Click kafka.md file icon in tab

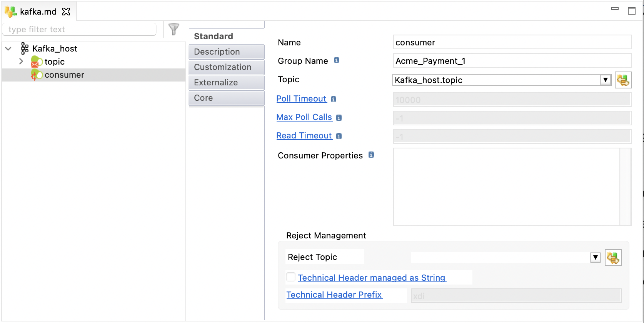pyautogui.click(x=11, y=12)
